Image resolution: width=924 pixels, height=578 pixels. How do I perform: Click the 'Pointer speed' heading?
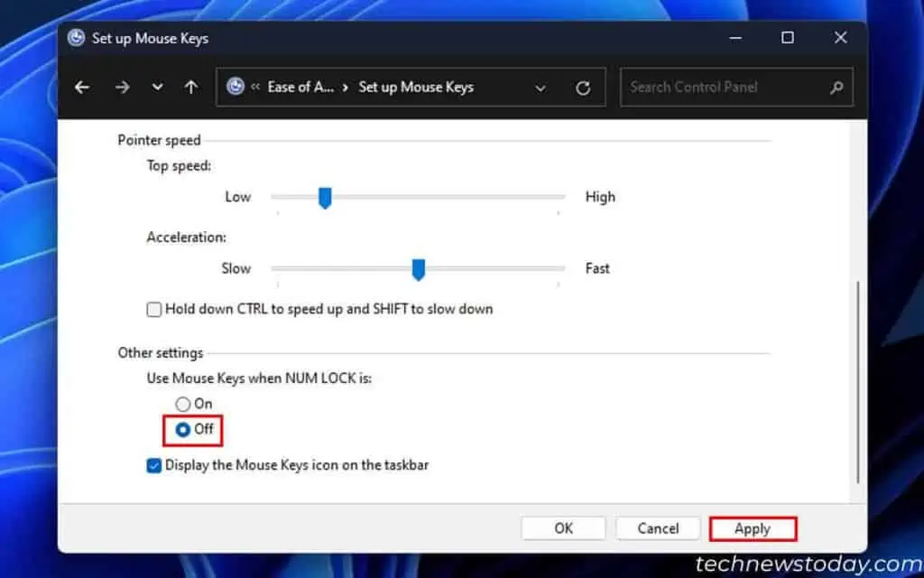tap(159, 140)
